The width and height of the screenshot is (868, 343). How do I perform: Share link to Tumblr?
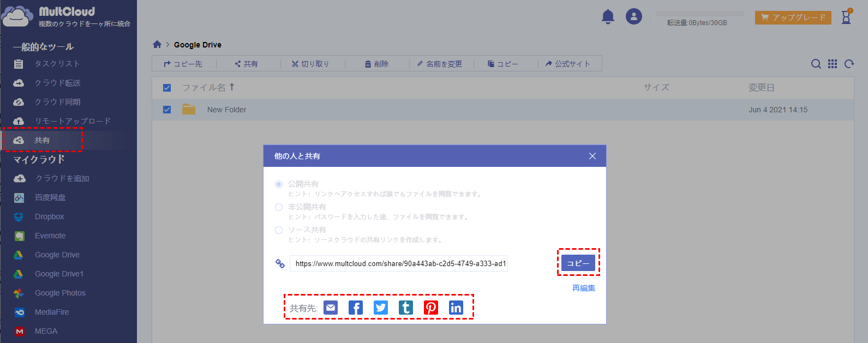pos(406,308)
